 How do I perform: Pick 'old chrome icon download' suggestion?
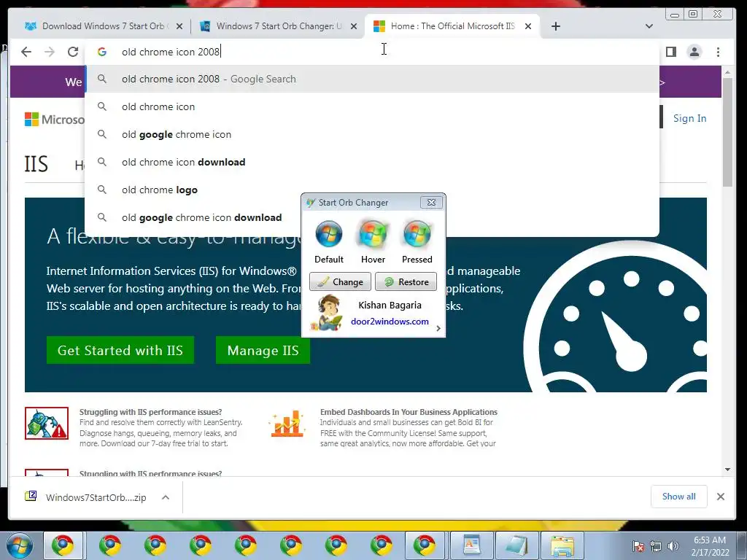click(x=372, y=162)
